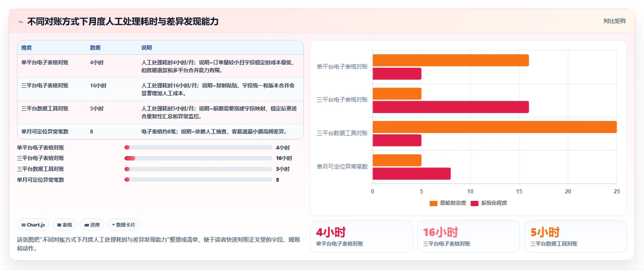Toggle the 原始复杂度 orange legend swatch

[x=433, y=203]
